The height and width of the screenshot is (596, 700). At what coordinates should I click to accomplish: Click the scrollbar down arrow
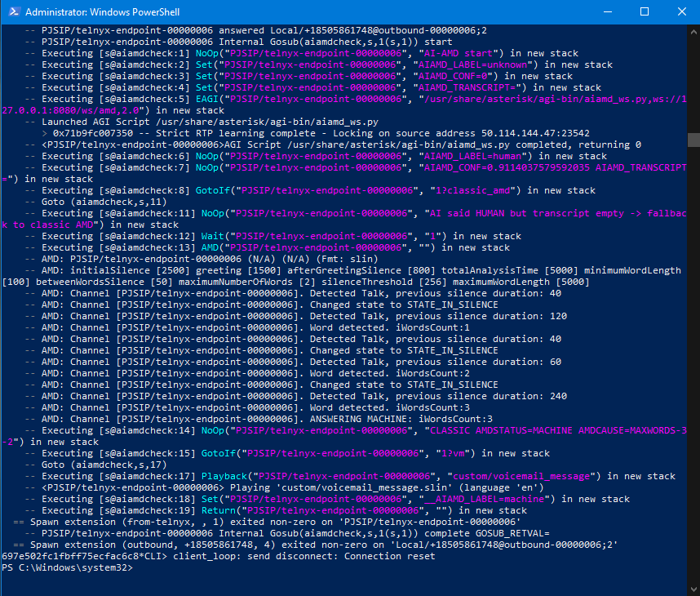693,589
